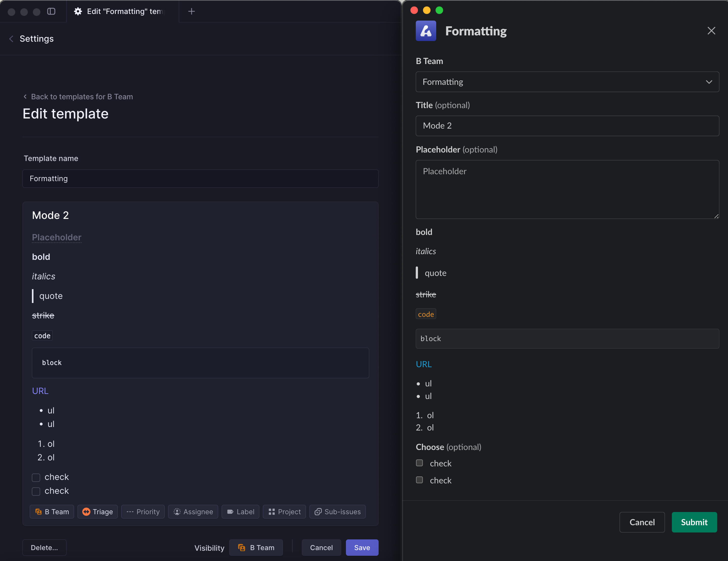
Task: Tick the second check box in template editor
Action: click(x=36, y=491)
